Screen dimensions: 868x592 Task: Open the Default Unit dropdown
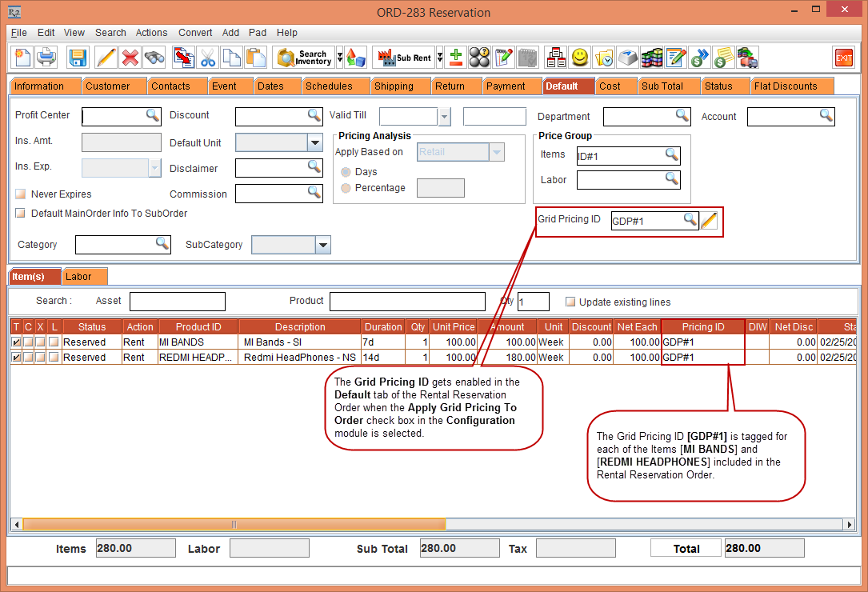314,142
